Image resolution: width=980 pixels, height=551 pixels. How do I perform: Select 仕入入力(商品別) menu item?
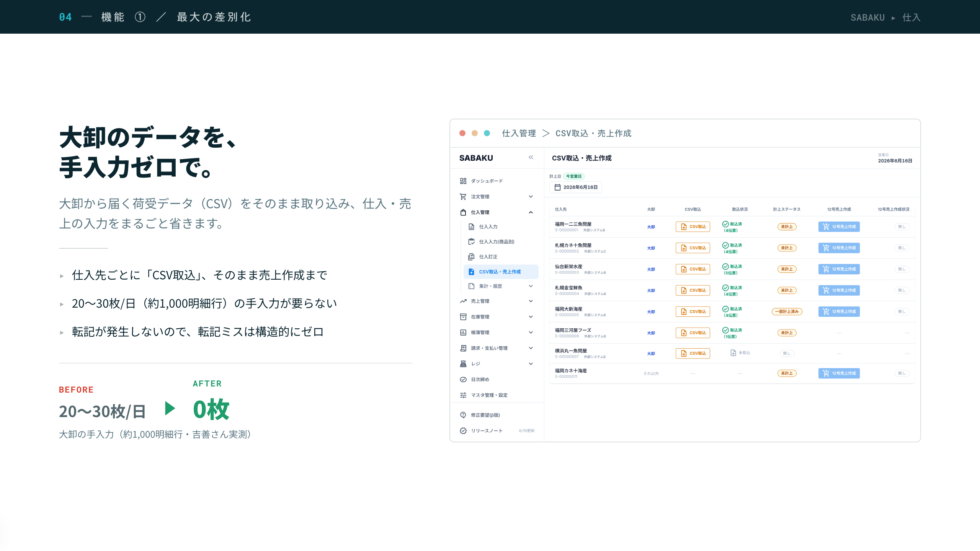[x=501, y=242]
